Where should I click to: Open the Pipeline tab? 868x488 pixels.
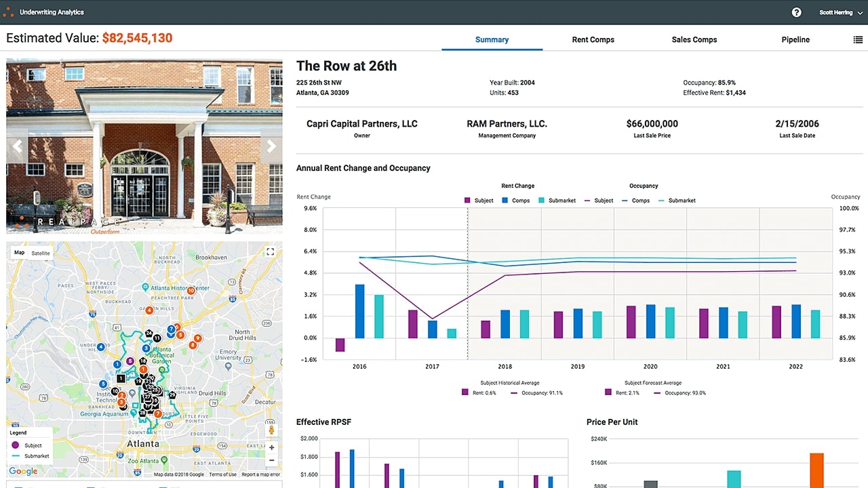click(795, 39)
